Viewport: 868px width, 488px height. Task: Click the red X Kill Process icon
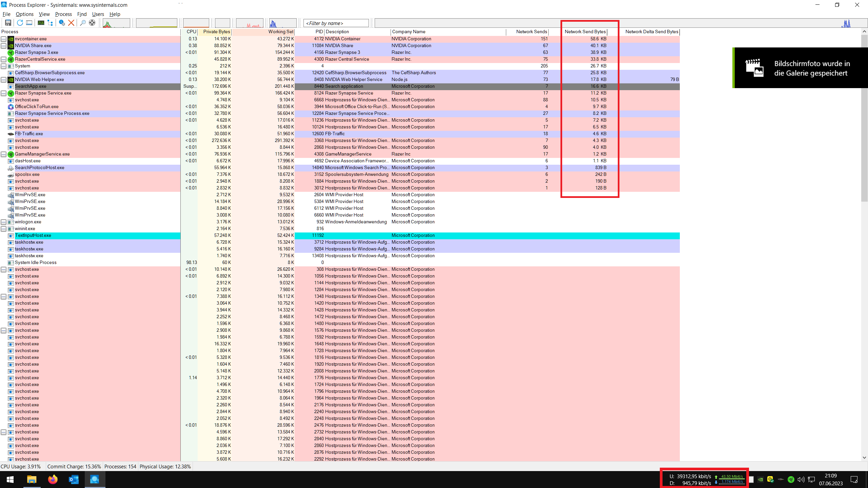click(x=71, y=23)
